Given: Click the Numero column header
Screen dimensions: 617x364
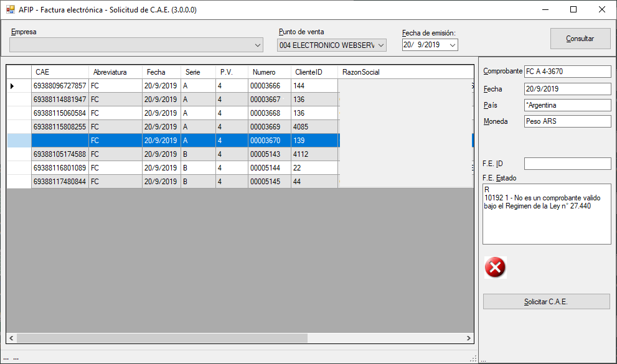Looking at the screenshot, I should [x=269, y=72].
